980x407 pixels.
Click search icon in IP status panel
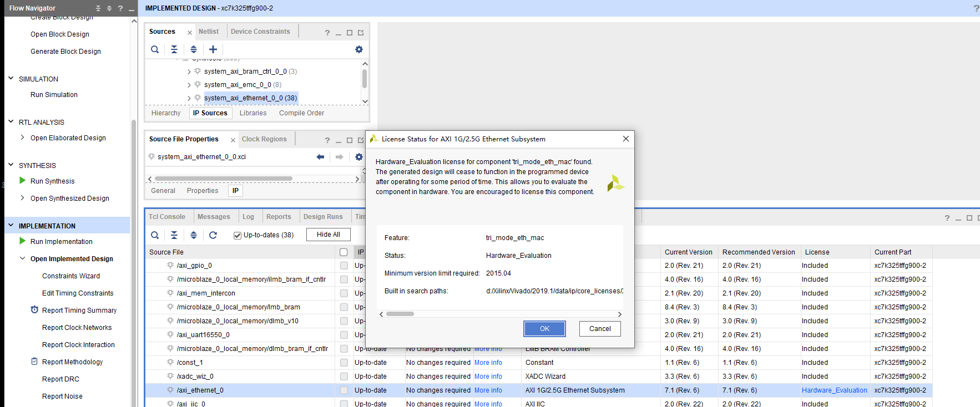(155, 235)
